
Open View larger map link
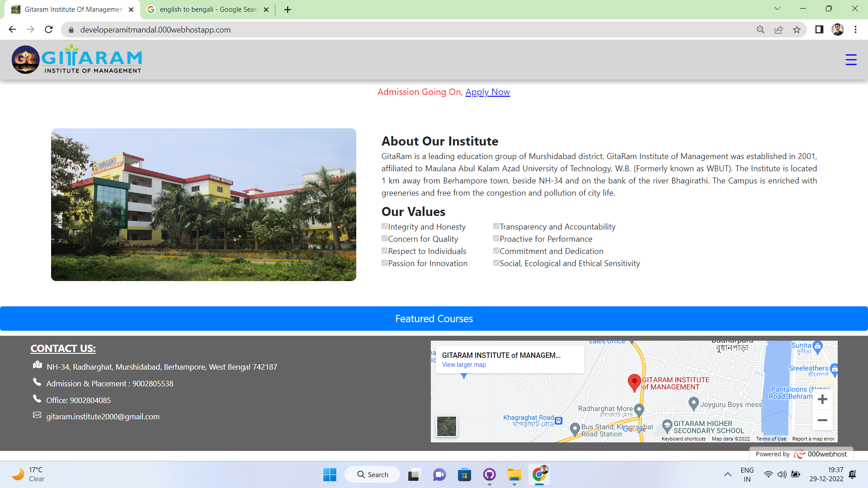coord(463,365)
